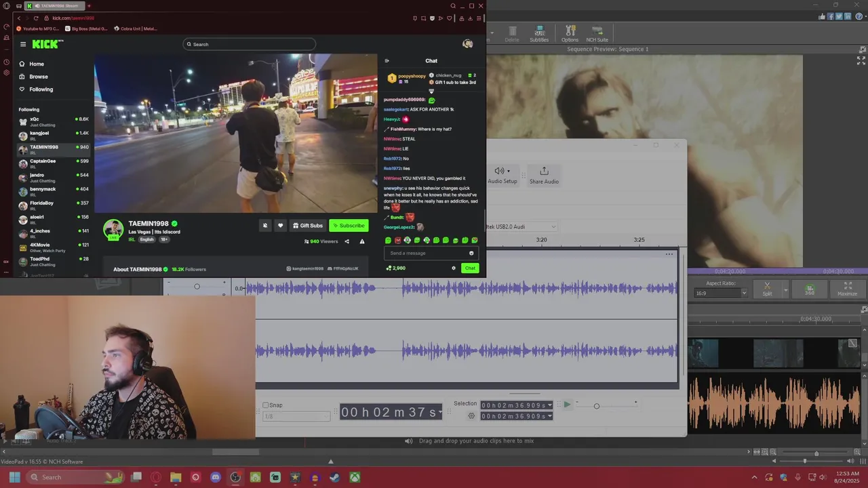Image resolution: width=868 pixels, height=488 pixels.
Task: Send message with green Chat button
Action: 470,268
